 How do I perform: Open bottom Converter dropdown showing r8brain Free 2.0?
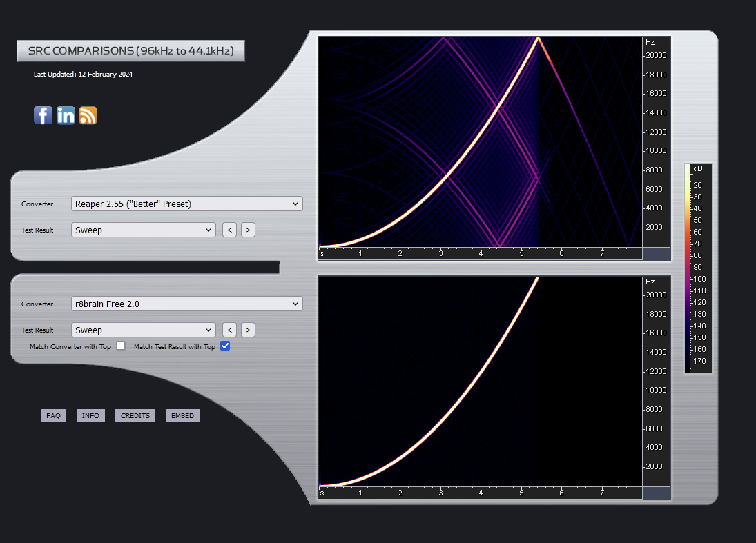click(x=186, y=304)
